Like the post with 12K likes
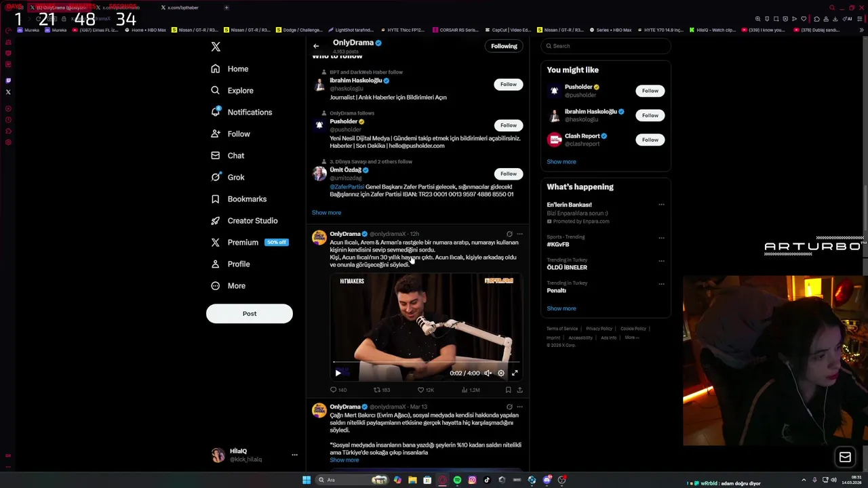 (x=425, y=390)
